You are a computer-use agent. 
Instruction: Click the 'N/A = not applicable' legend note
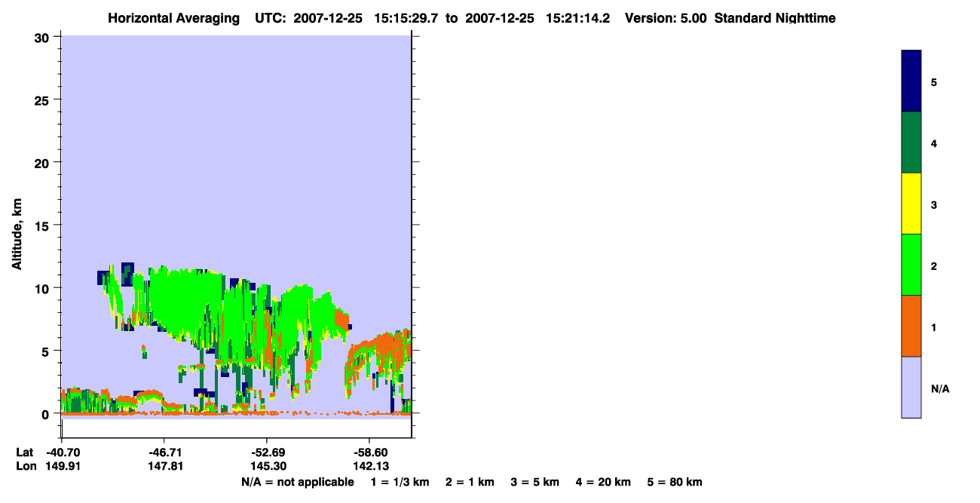297,482
